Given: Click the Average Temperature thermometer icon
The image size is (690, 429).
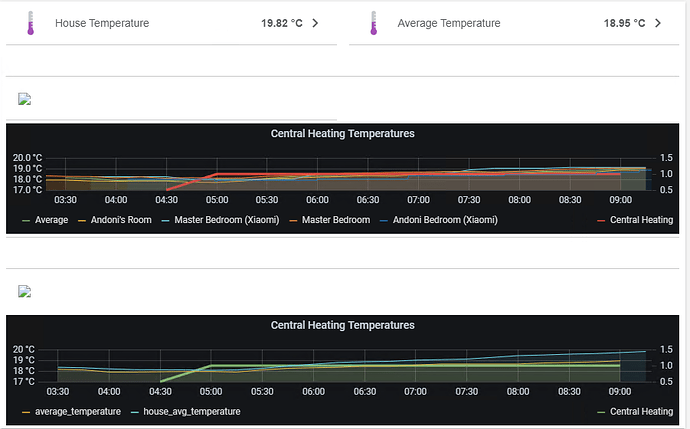Looking at the screenshot, I should 372,23.
